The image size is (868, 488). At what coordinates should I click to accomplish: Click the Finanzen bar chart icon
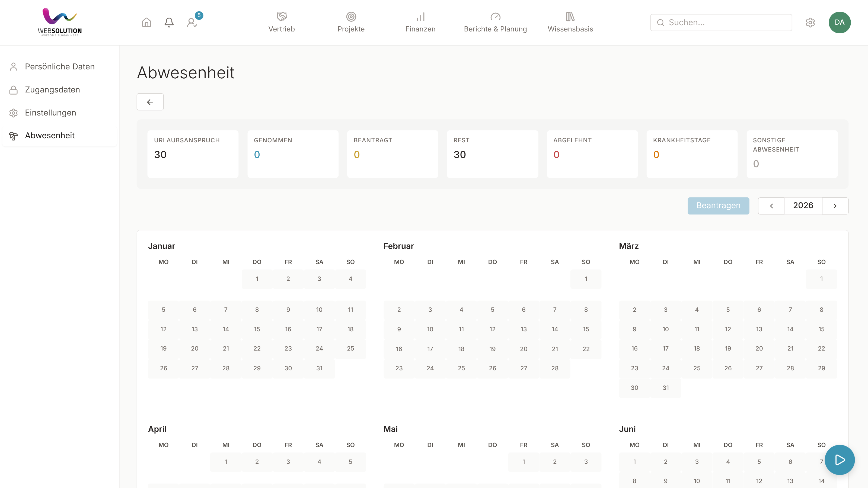click(x=420, y=17)
